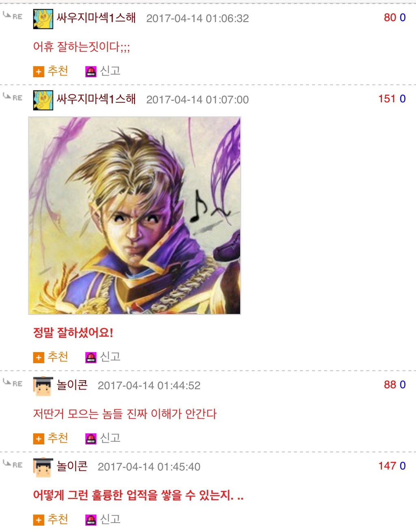This screenshot has height=532, width=416.
Task: Click the yellow rabbit avatar on the 01:06:32 comment
Action: click(x=43, y=19)
